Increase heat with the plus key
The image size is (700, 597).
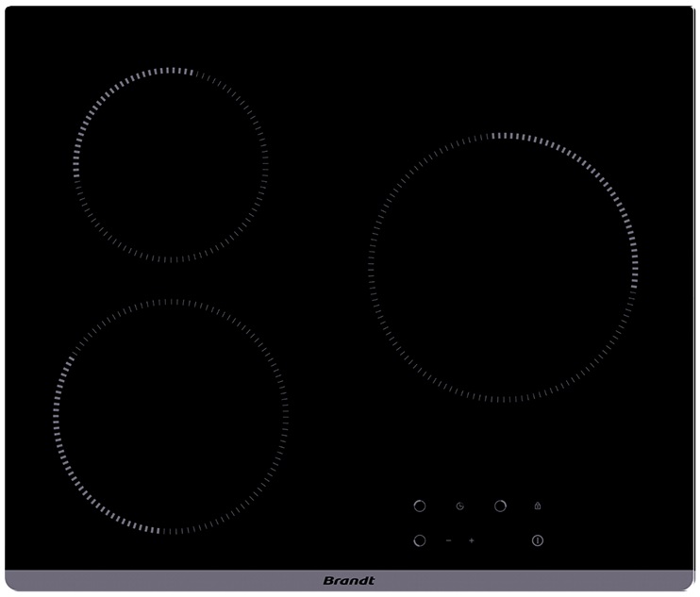[x=472, y=540]
